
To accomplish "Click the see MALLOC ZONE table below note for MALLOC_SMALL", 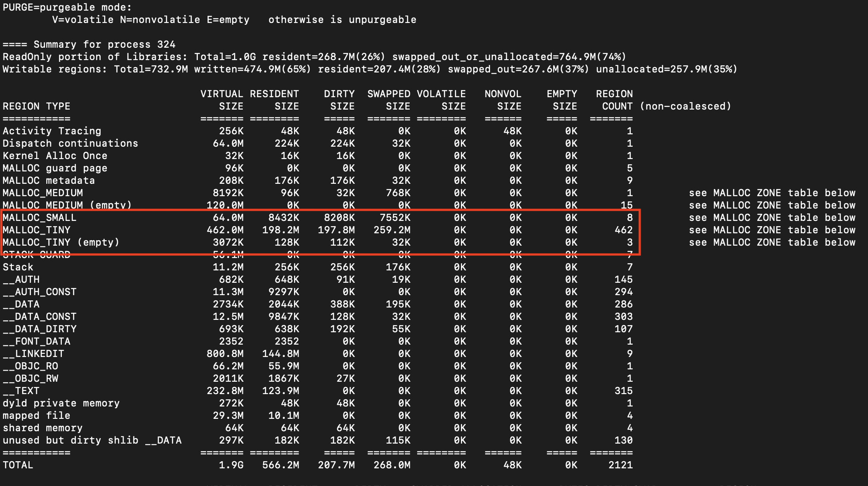I will point(772,217).
